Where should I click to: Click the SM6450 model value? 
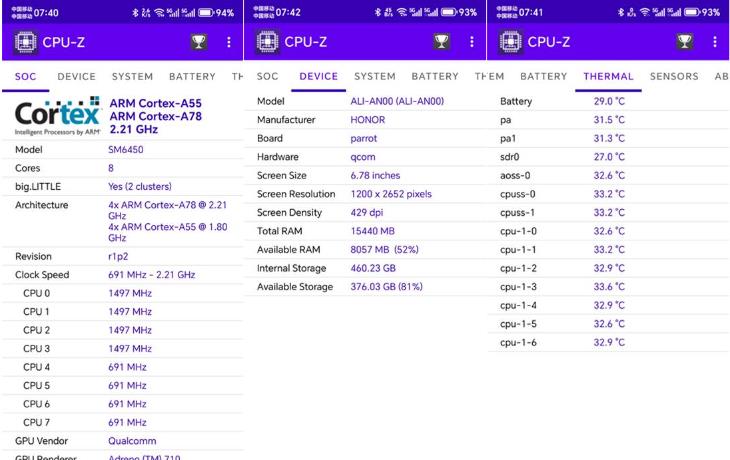(x=126, y=149)
